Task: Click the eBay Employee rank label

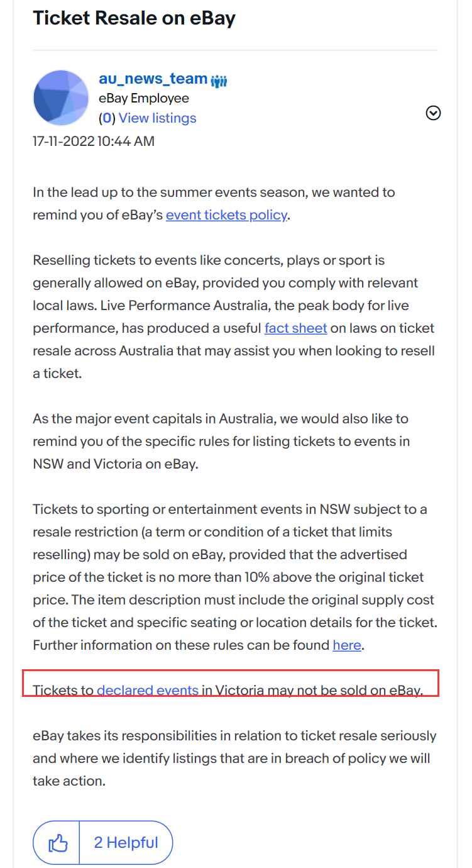Action: (x=144, y=99)
